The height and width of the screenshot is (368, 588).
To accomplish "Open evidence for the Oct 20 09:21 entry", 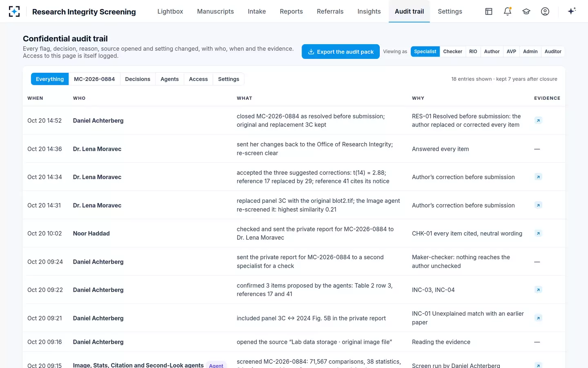I will tap(538, 318).
